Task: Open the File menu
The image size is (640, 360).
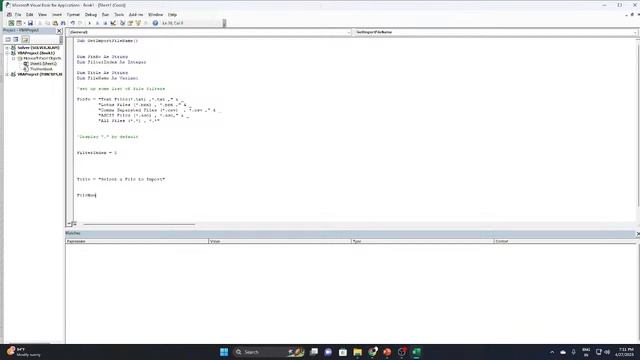Action: point(18,15)
